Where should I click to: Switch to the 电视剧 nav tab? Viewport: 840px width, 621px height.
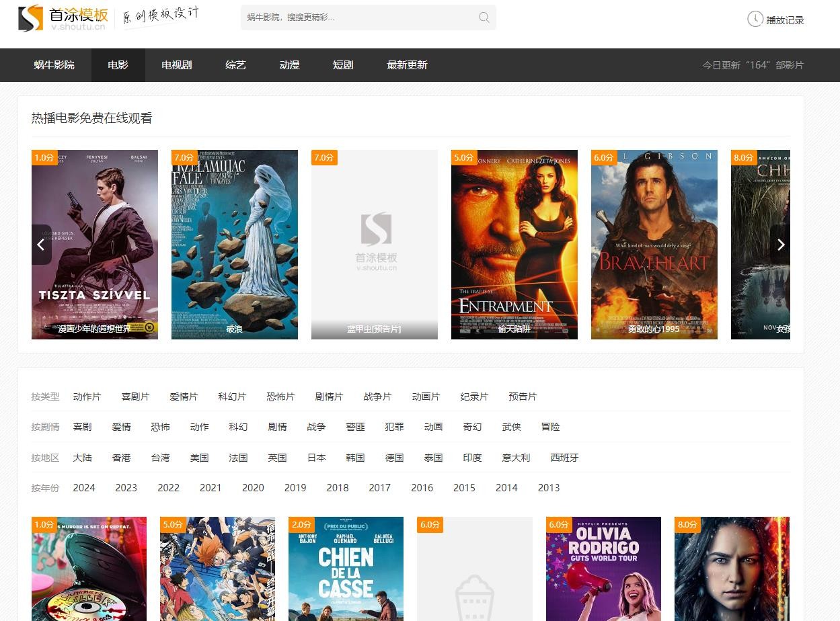click(177, 65)
